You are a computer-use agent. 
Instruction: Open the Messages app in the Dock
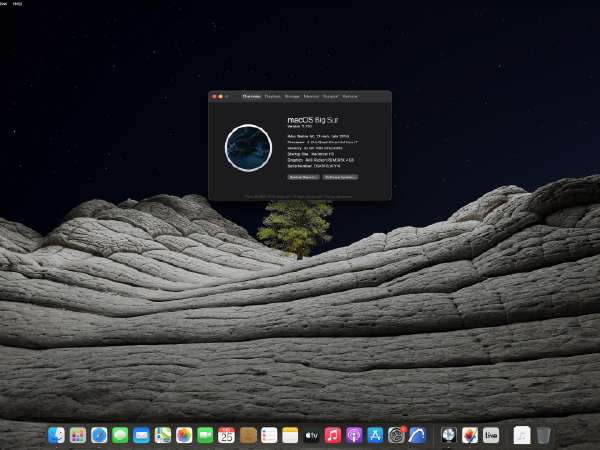(x=120, y=435)
